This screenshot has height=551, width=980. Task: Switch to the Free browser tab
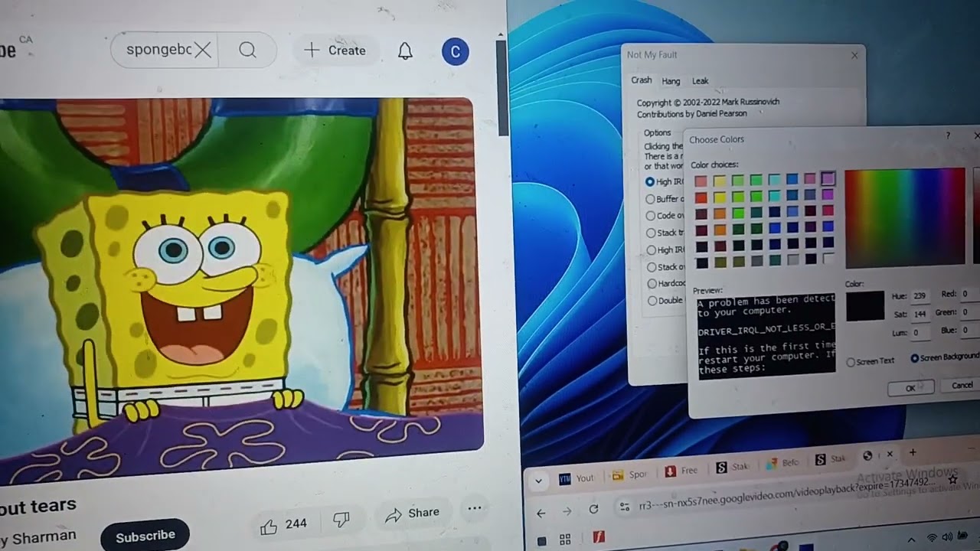681,471
